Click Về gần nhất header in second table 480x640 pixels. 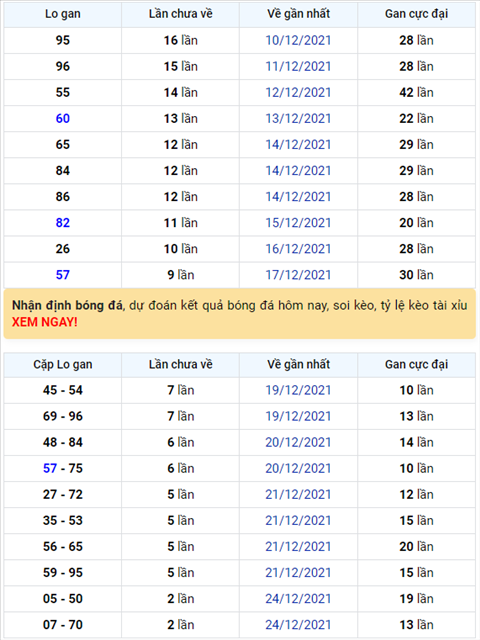(298, 364)
